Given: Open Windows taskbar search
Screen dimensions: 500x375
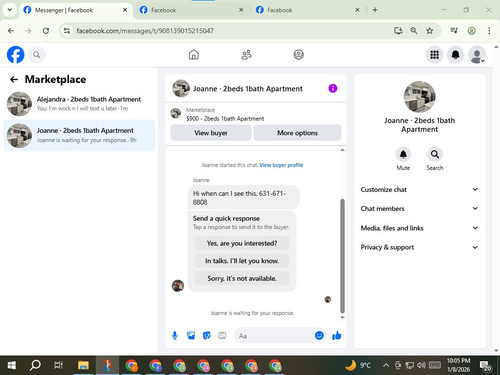Looking at the screenshot, I should click(x=35, y=365).
